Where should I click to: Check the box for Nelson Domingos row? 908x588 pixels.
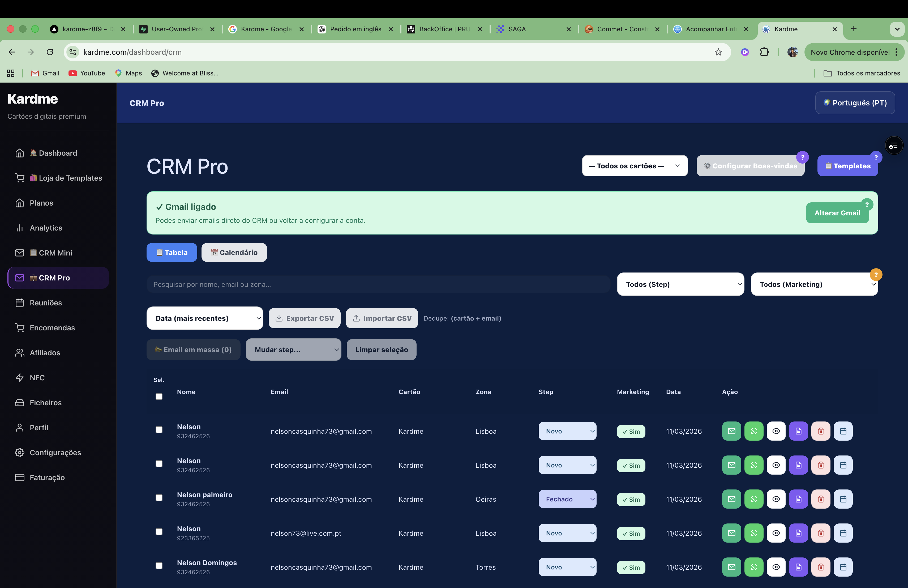point(159,565)
